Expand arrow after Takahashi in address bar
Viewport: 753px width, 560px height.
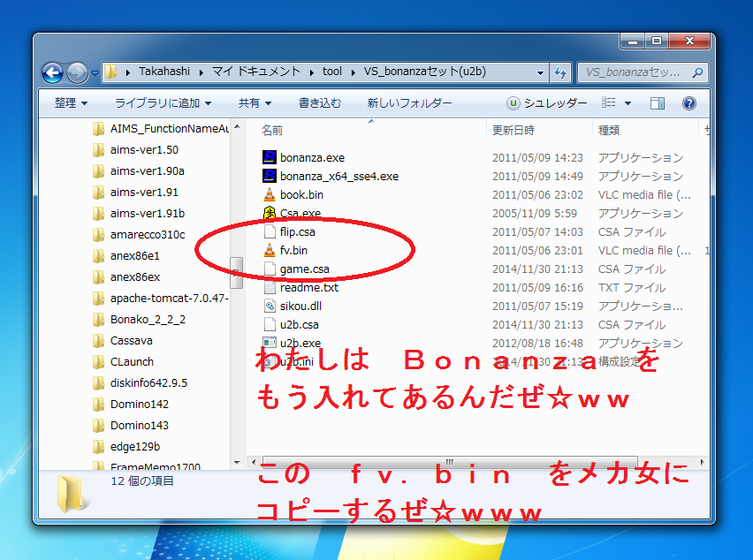[202, 72]
